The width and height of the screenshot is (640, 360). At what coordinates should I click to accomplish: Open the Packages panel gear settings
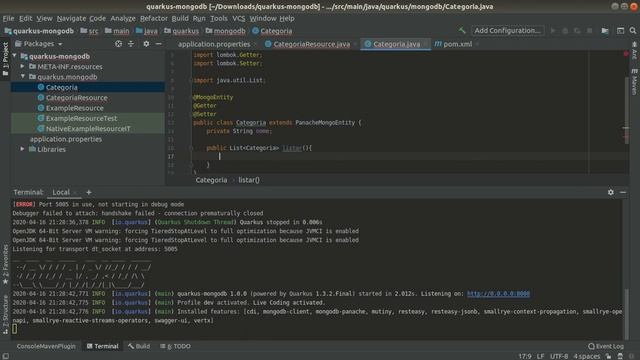[x=146, y=44]
